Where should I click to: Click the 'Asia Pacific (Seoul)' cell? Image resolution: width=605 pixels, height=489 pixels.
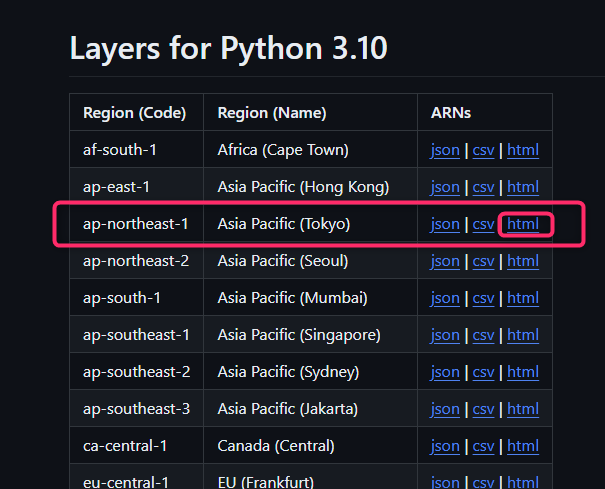310,261
